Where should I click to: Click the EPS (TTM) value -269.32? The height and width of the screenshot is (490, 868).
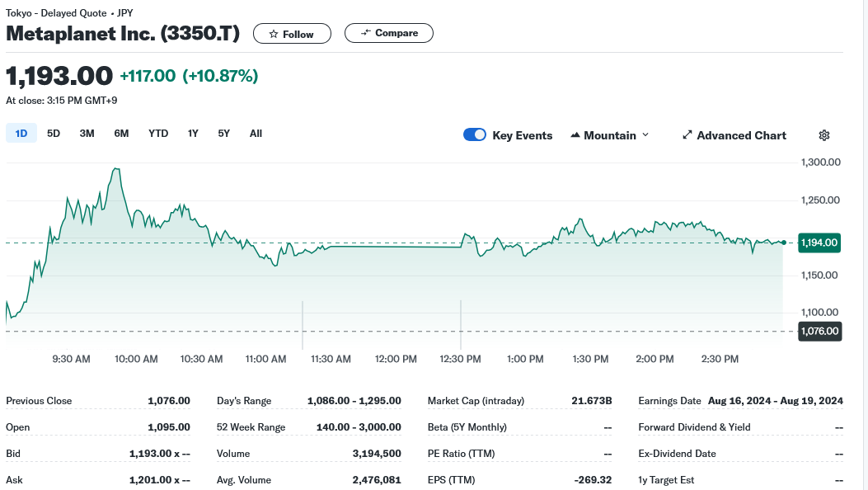pyautogui.click(x=593, y=480)
